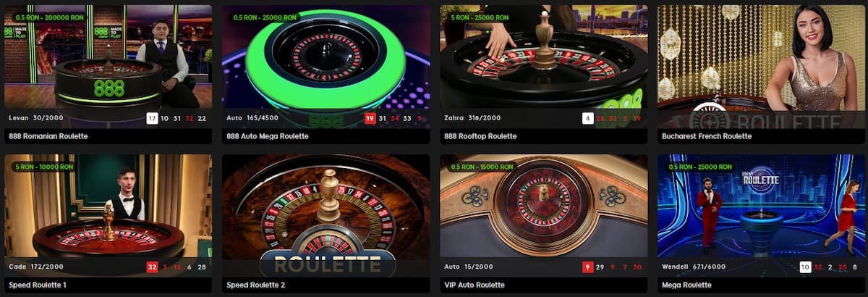Open the 888 Auto Mega Roulette thumbnail
This screenshot has height=297, width=868.
click(325, 67)
